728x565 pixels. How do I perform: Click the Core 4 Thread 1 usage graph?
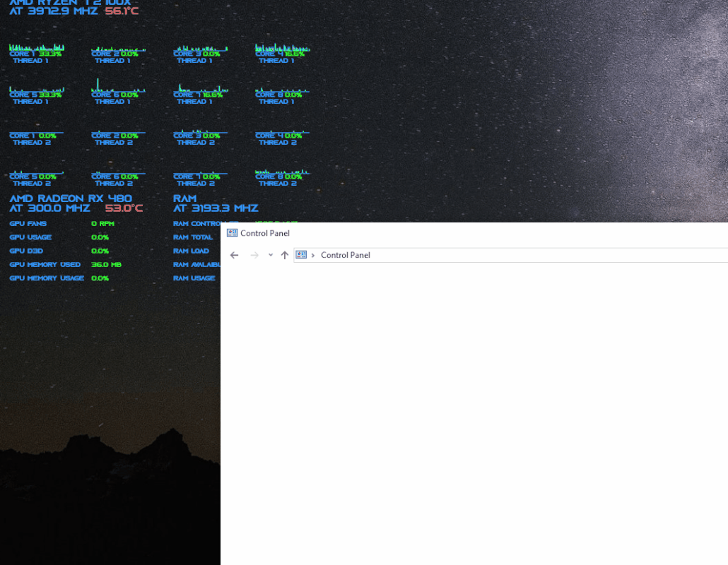point(283,48)
